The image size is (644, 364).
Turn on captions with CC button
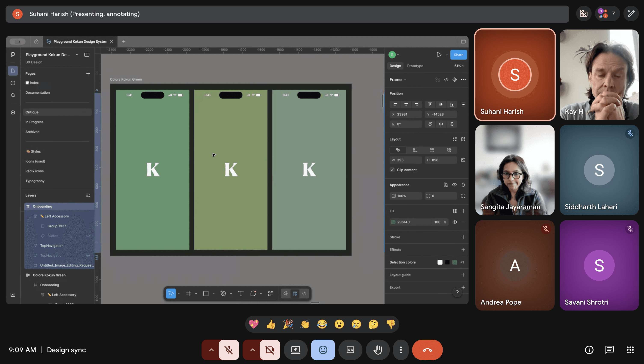[x=350, y=350]
